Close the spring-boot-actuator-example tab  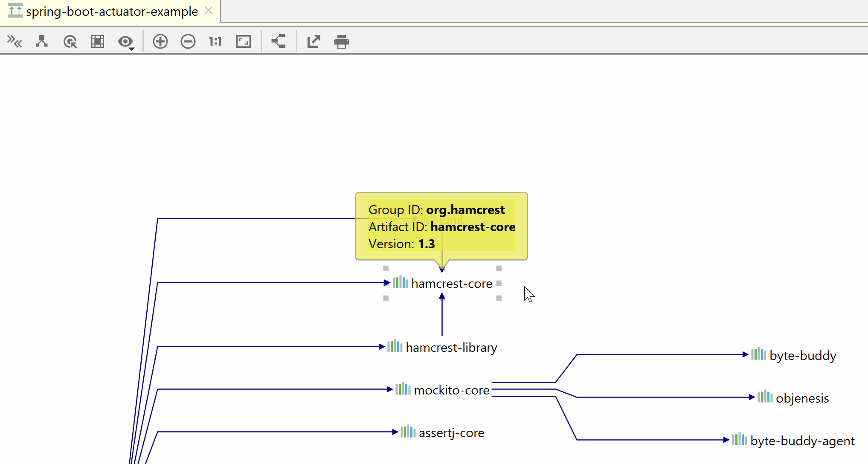pyautogui.click(x=209, y=11)
